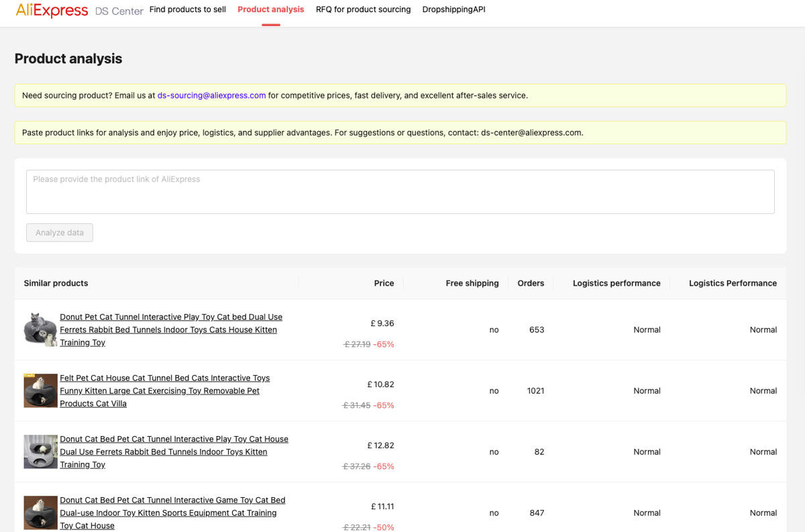Viewport: 805px width, 532px height.
Task: Click the AliExpress logo
Action: tap(52, 10)
